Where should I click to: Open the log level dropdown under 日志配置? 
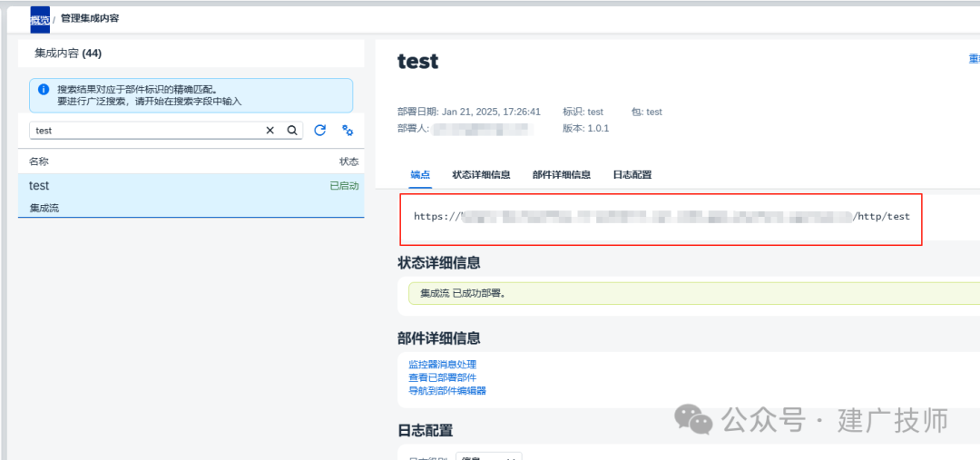[489, 456]
